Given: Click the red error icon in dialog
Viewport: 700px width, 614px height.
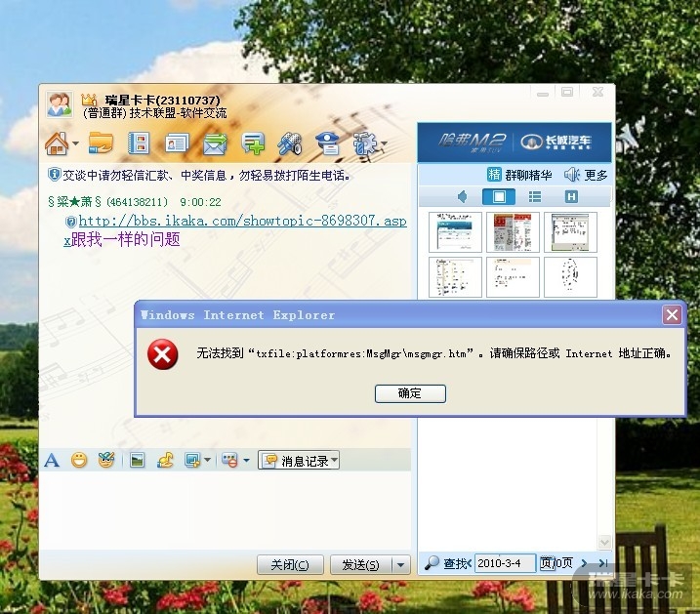Looking at the screenshot, I should tap(162, 354).
